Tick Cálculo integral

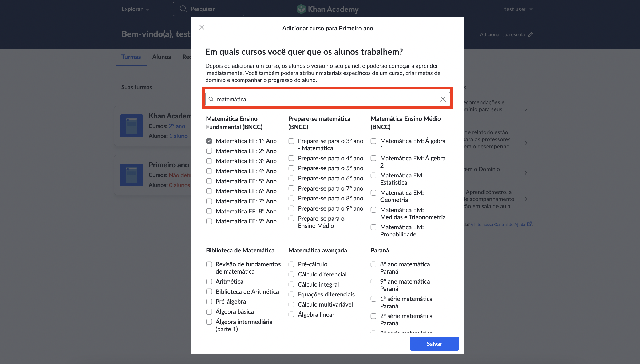coord(291,284)
